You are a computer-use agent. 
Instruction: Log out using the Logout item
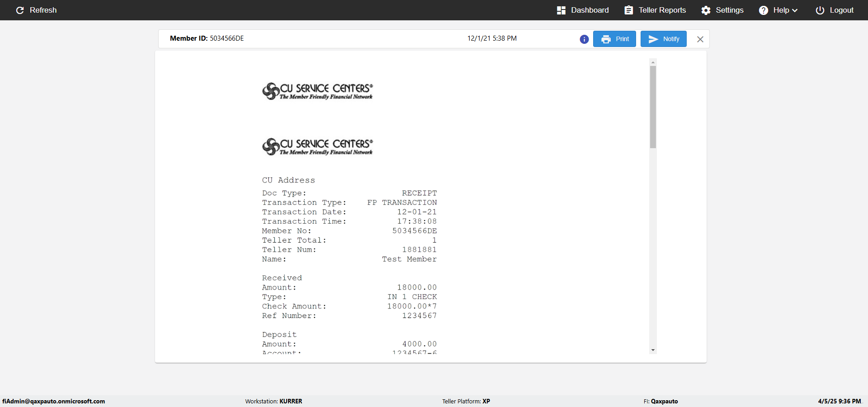point(835,10)
